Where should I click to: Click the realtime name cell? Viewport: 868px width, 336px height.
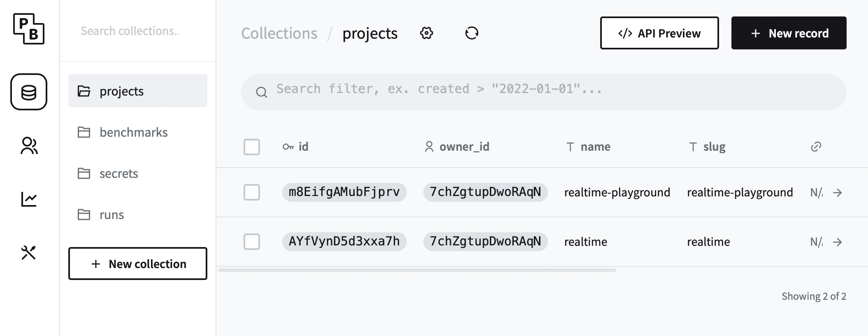click(x=586, y=242)
